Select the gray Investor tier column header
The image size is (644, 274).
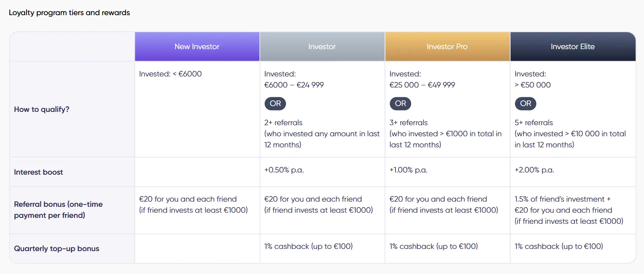point(322,47)
